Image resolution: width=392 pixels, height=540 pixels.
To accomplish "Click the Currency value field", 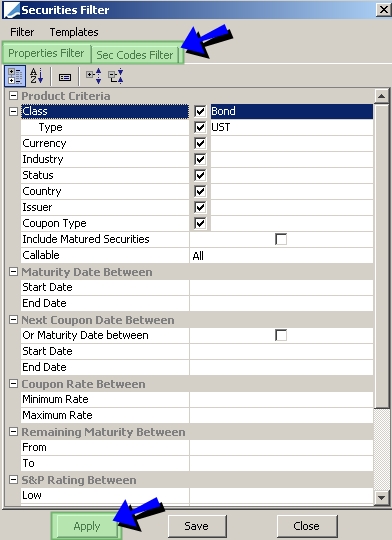I will [292, 143].
